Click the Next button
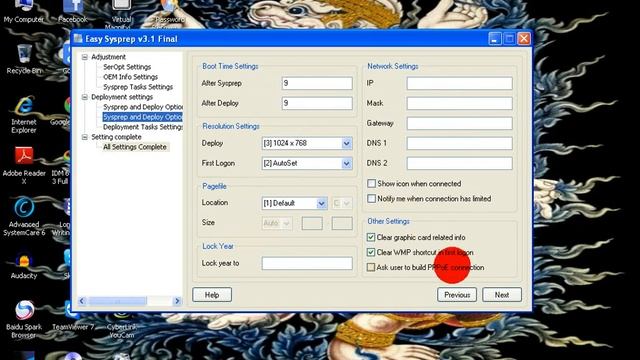The width and height of the screenshot is (640, 360). pyautogui.click(x=502, y=295)
